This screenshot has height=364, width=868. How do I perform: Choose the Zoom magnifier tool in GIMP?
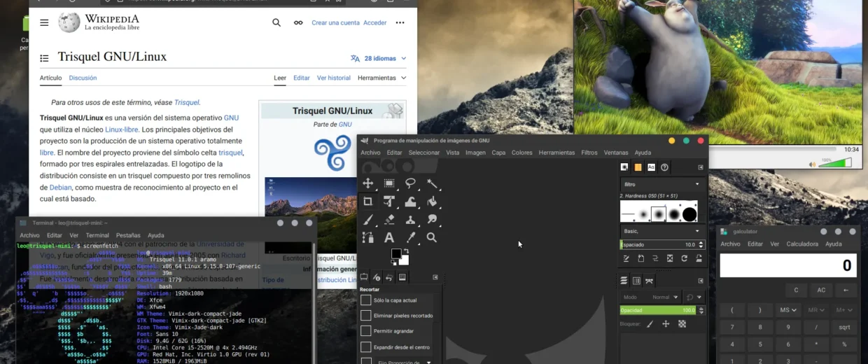(432, 237)
